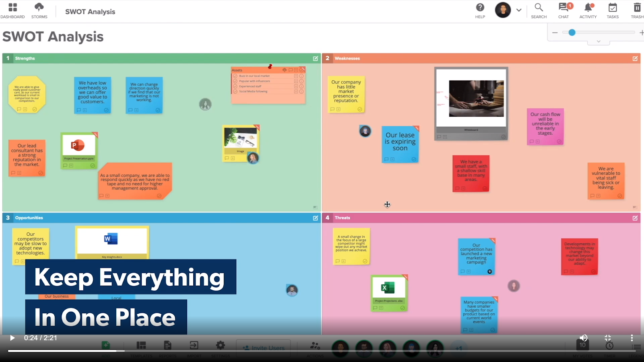Screen dimensions: 644x362
Task: Toggle the video volume
Action: 584,338
